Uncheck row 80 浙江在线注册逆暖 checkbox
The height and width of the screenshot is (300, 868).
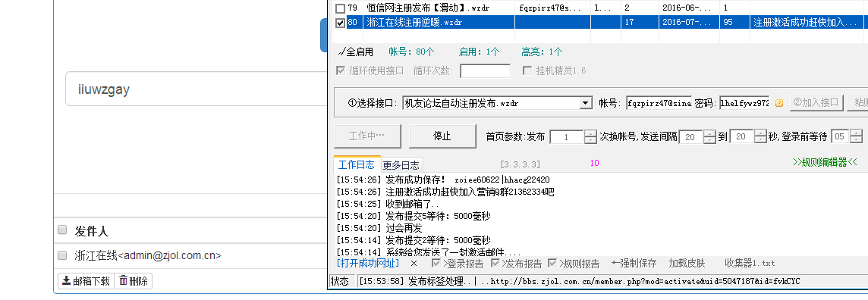coord(341,23)
